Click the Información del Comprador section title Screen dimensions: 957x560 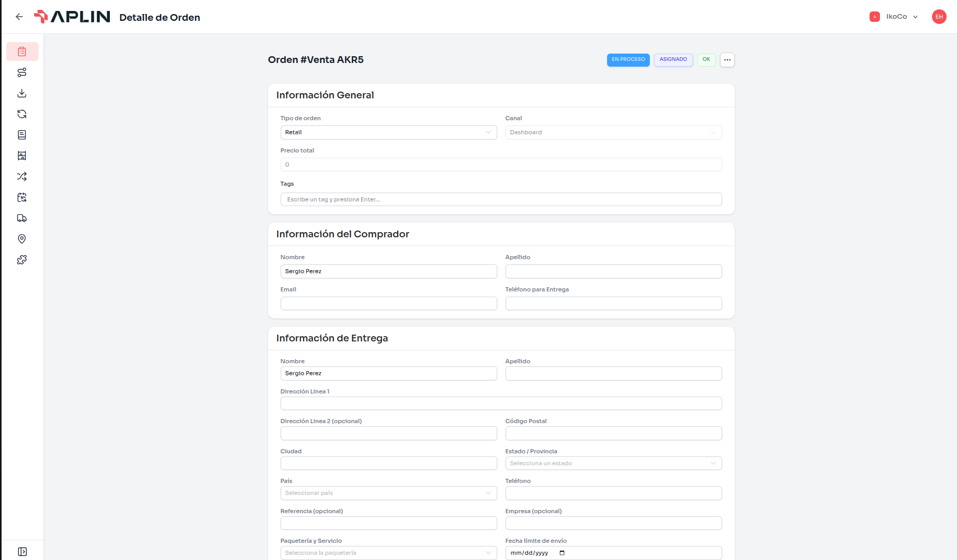343,234
